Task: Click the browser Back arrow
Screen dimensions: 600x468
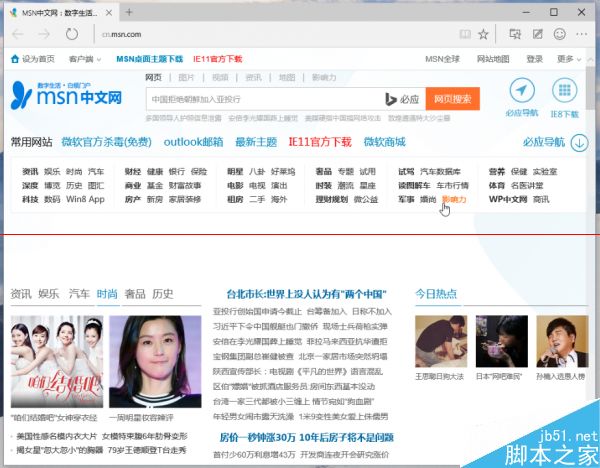Action: point(18,34)
